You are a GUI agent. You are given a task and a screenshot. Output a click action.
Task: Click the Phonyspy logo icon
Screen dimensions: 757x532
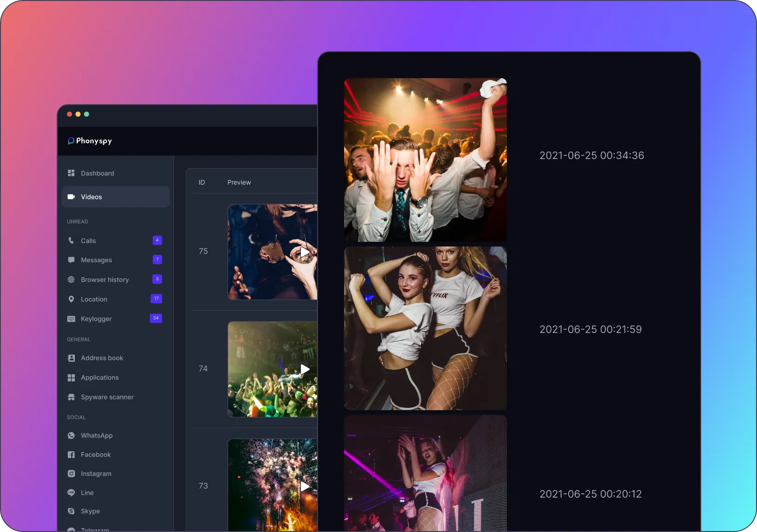click(71, 140)
